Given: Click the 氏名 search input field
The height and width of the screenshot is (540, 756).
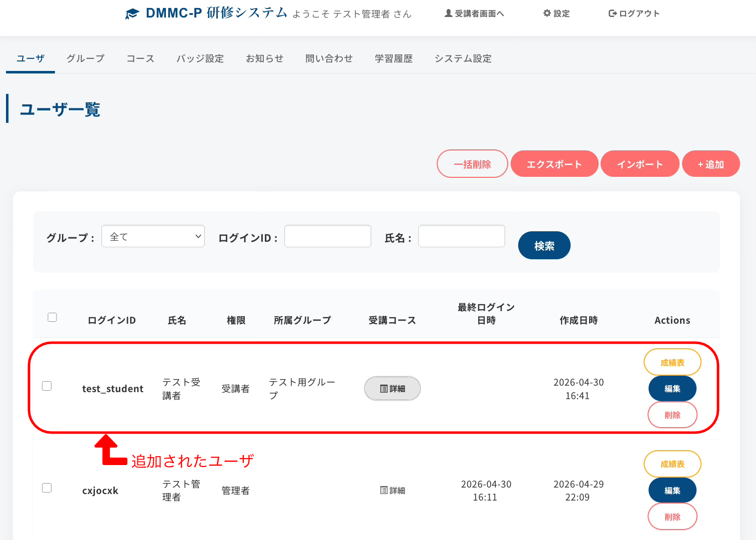Looking at the screenshot, I should click(x=461, y=236).
